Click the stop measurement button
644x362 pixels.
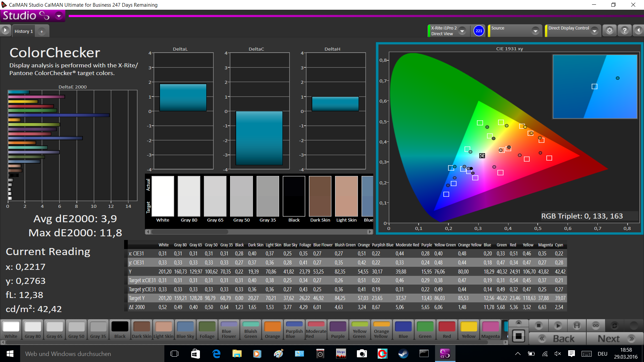coord(539,325)
